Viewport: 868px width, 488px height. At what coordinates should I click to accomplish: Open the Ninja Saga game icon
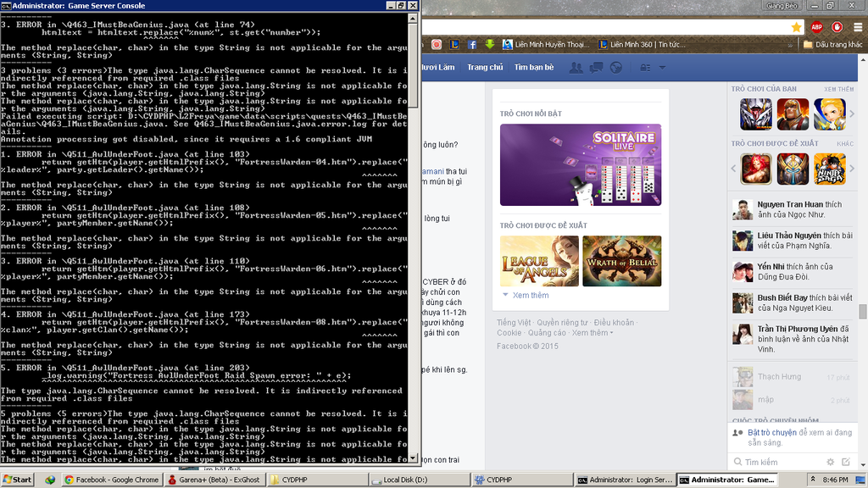(829, 169)
